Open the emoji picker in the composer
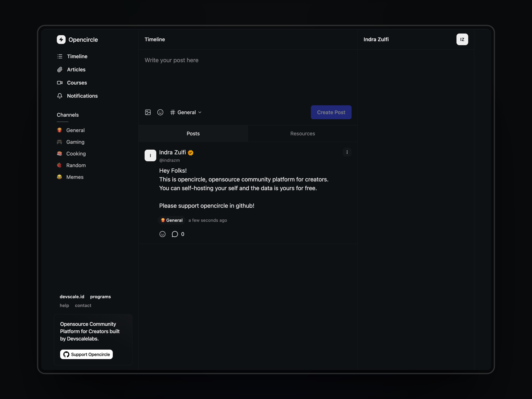 pos(160,112)
